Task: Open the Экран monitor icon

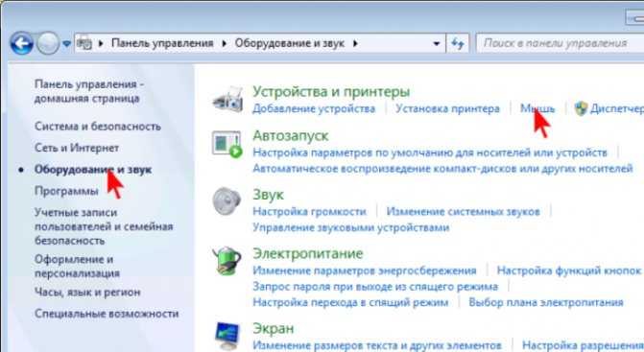Action: 227,337
